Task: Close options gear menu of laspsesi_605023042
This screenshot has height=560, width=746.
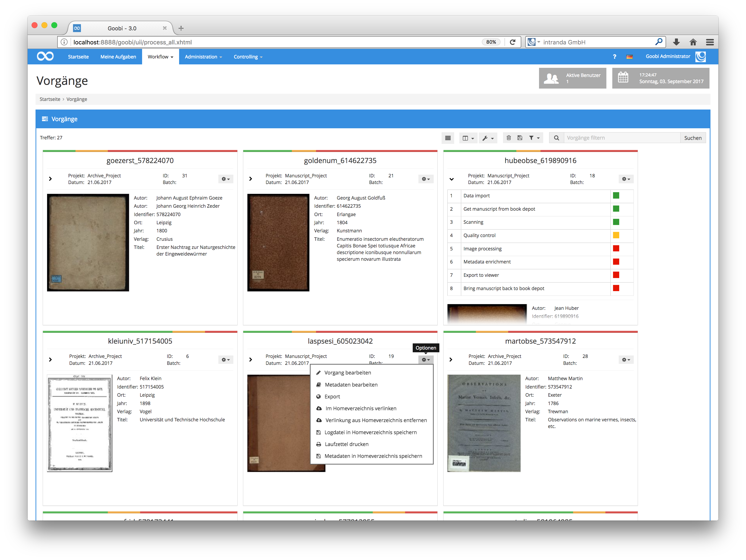Action: click(426, 360)
